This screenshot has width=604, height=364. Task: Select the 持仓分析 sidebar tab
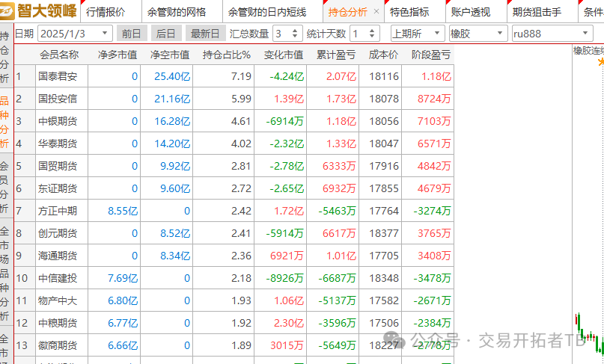point(4,58)
